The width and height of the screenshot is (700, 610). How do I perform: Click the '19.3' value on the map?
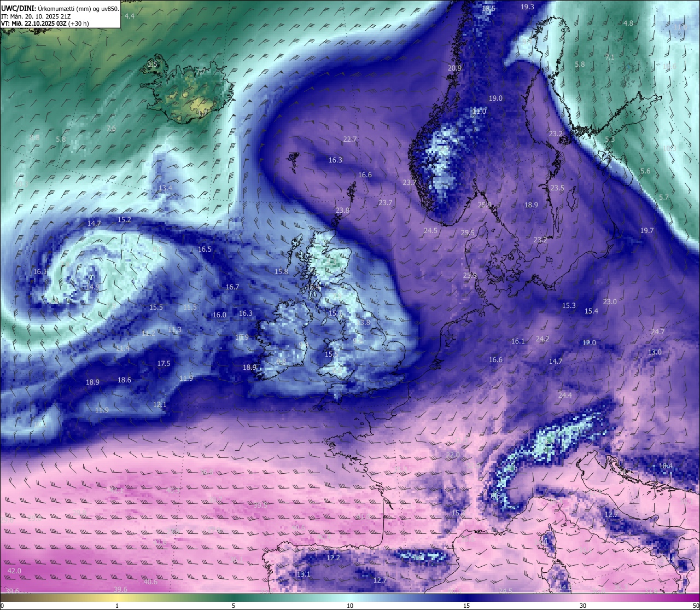click(x=527, y=7)
